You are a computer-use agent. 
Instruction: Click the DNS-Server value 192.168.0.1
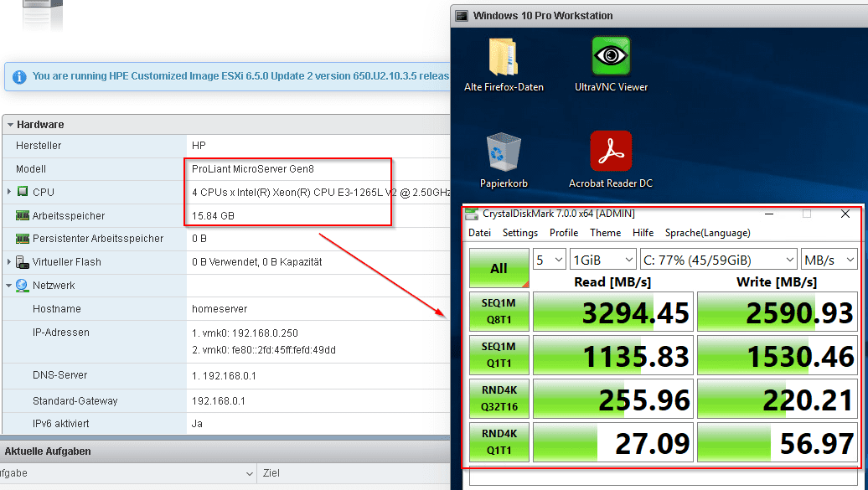pos(224,376)
